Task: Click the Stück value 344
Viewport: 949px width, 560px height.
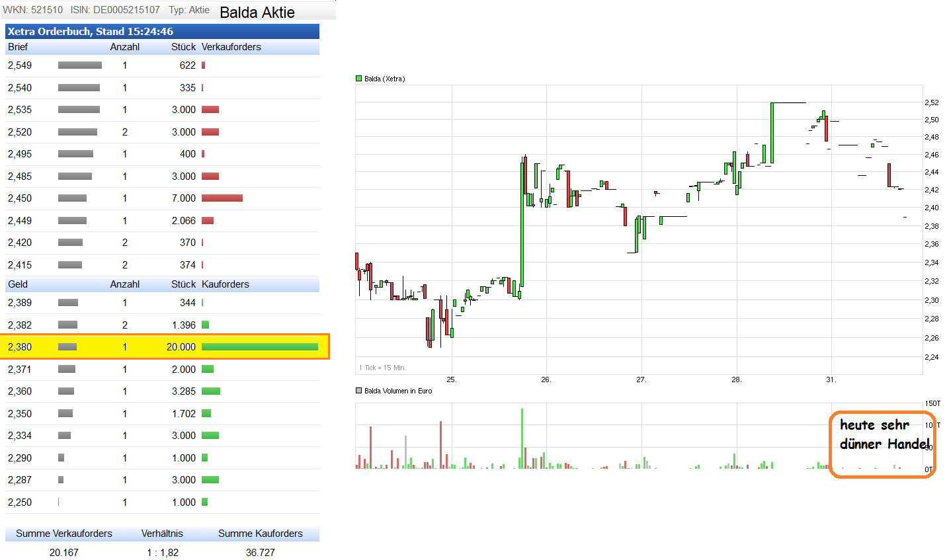Action: (188, 303)
